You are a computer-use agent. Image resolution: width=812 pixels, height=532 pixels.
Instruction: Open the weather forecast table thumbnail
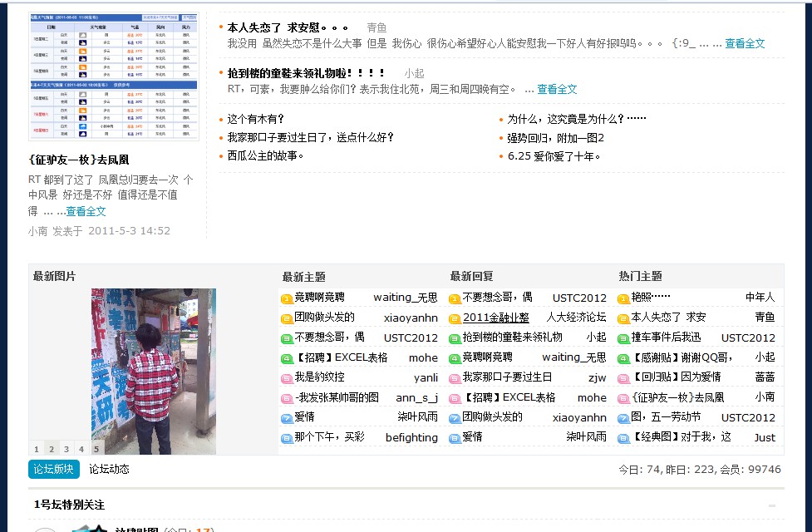(x=114, y=76)
